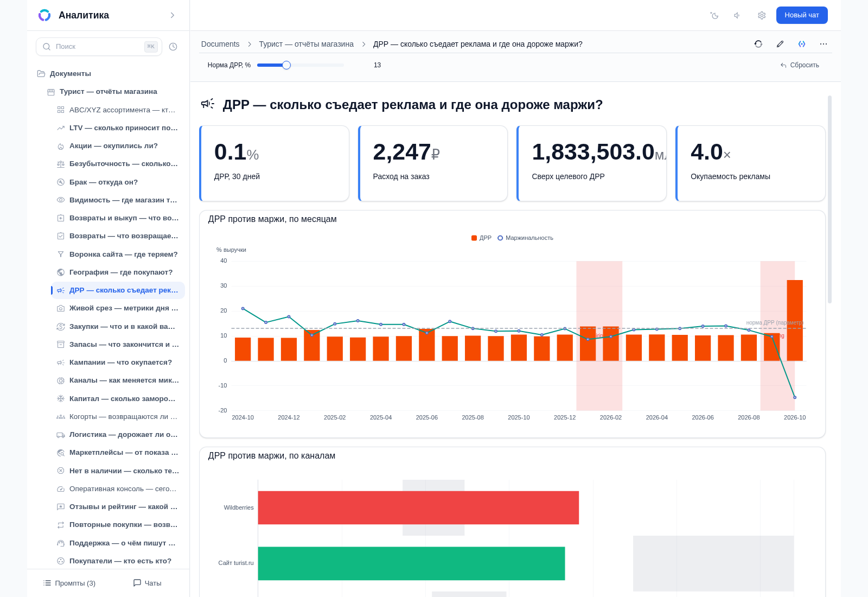Viewport: 868px width, 597px height.
Task: Select ДРР, 30 дней metric card
Action: pos(275,163)
